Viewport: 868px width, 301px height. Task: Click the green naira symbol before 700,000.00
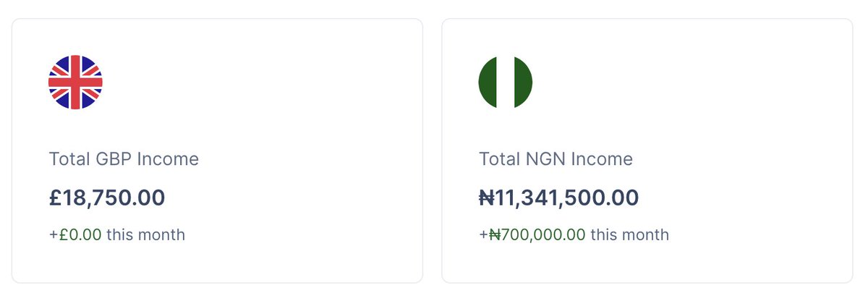pos(495,235)
